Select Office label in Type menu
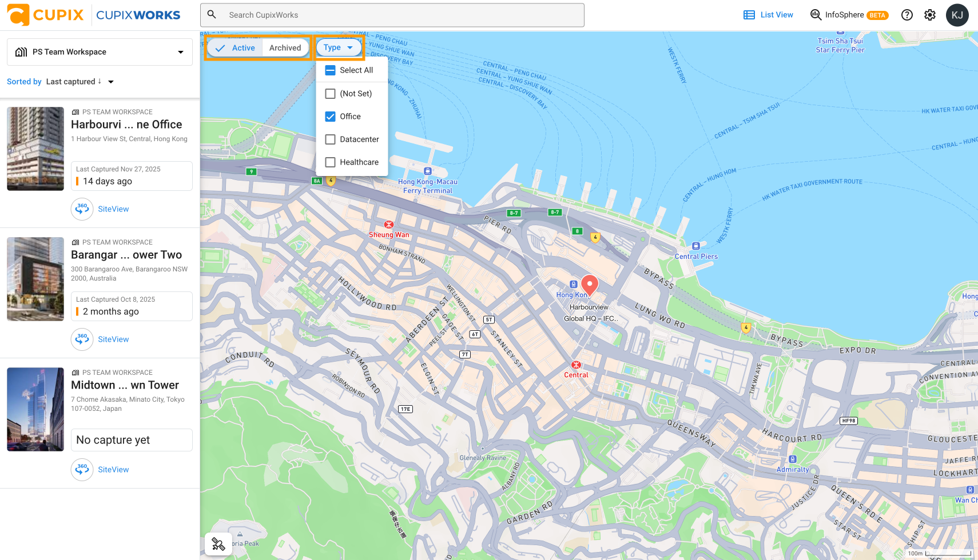This screenshot has width=978, height=560. (350, 117)
